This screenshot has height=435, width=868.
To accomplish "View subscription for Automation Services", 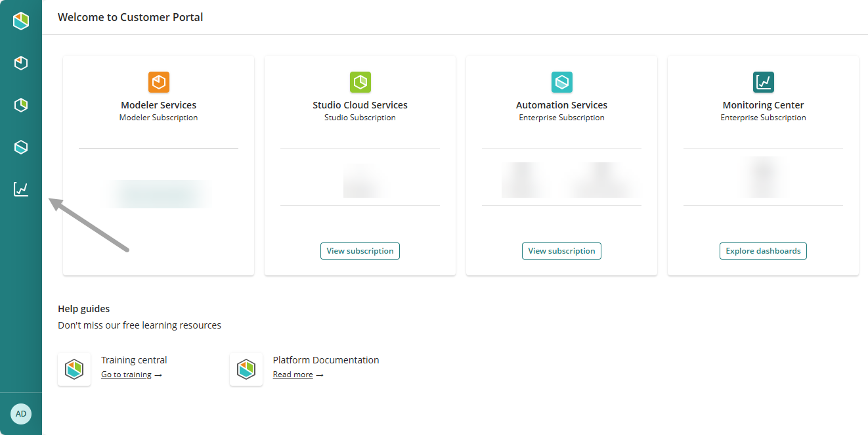I will pyautogui.click(x=561, y=251).
